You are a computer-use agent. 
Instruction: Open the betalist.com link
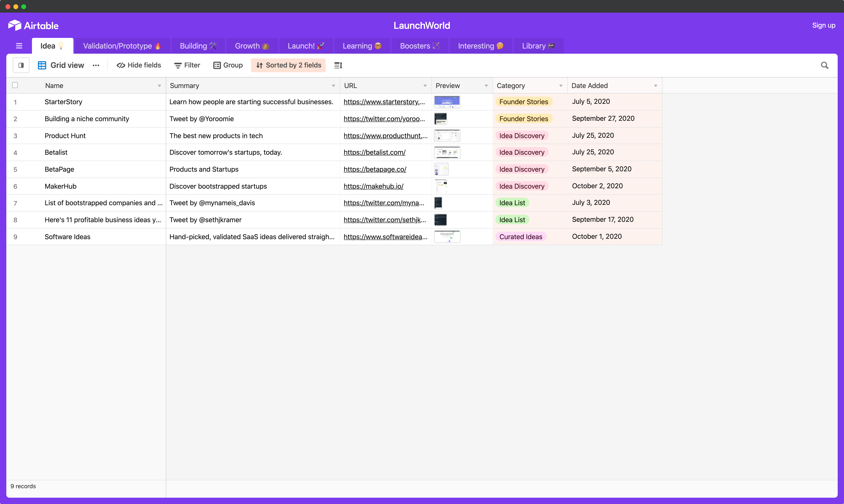click(x=375, y=153)
